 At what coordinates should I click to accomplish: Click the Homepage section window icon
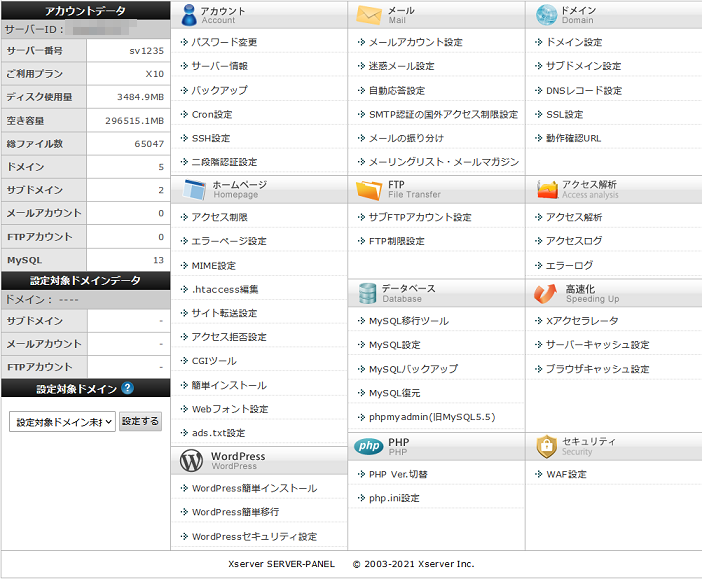[194, 189]
